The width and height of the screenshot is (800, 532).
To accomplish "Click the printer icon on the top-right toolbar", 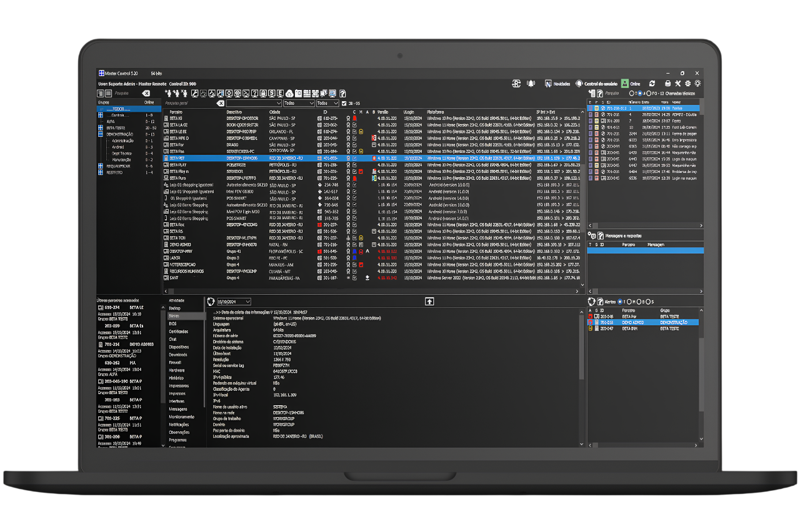I will tap(667, 83).
